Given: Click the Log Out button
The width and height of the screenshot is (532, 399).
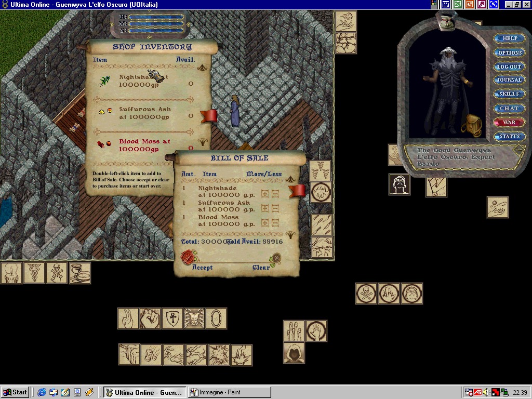Looking at the screenshot, I should tap(509, 67).
